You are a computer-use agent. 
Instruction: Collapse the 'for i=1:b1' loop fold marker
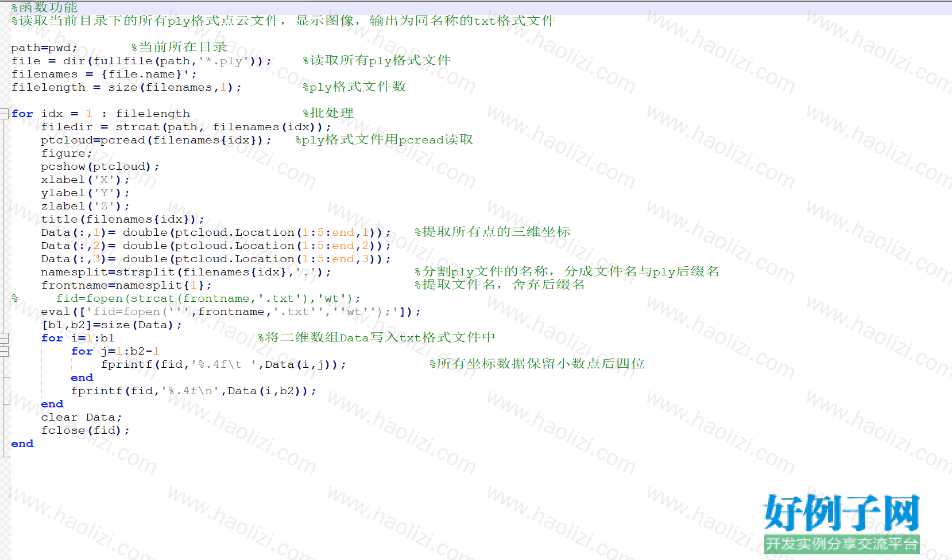[x=4, y=337]
